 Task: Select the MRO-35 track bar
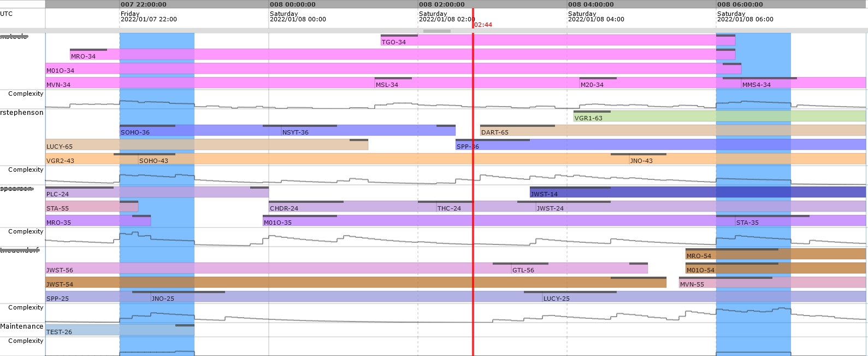98,221
